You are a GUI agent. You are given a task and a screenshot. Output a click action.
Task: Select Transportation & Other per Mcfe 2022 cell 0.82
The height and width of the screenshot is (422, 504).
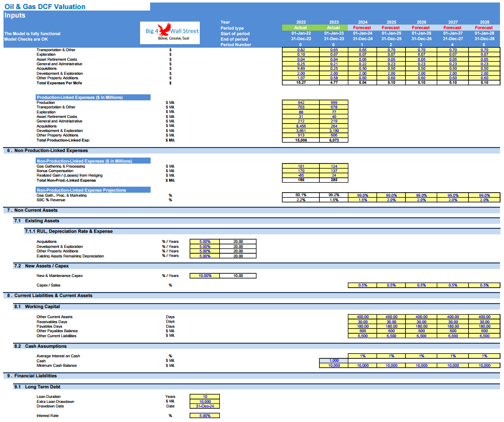[x=301, y=50]
